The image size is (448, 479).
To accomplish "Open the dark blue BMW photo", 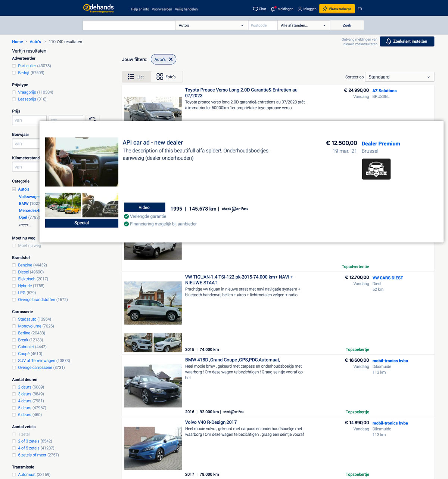I will tap(153, 386).
